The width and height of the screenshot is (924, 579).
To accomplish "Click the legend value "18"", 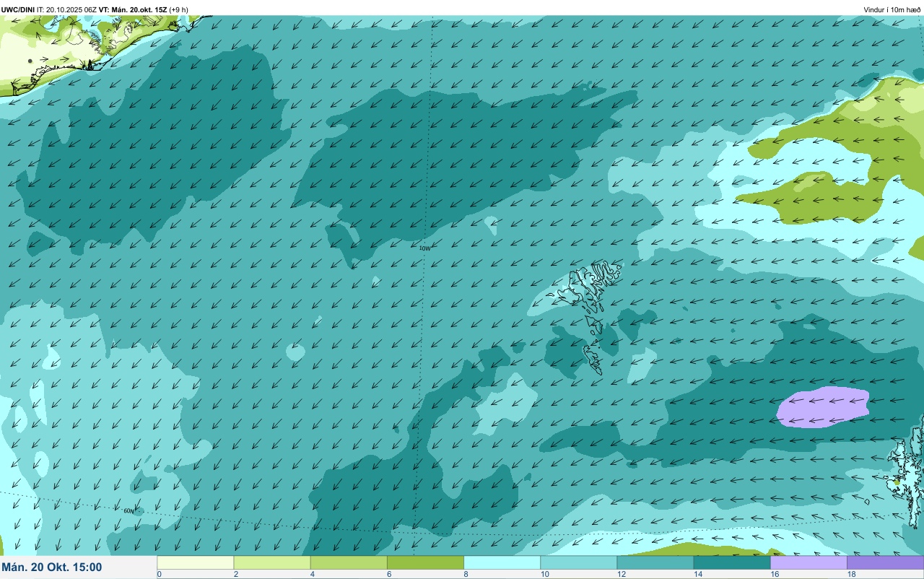I will (x=850, y=575).
